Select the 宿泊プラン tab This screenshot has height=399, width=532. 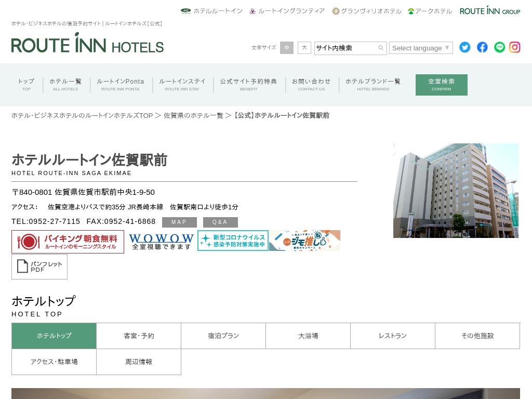pyautogui.click(x=223, y=336)
